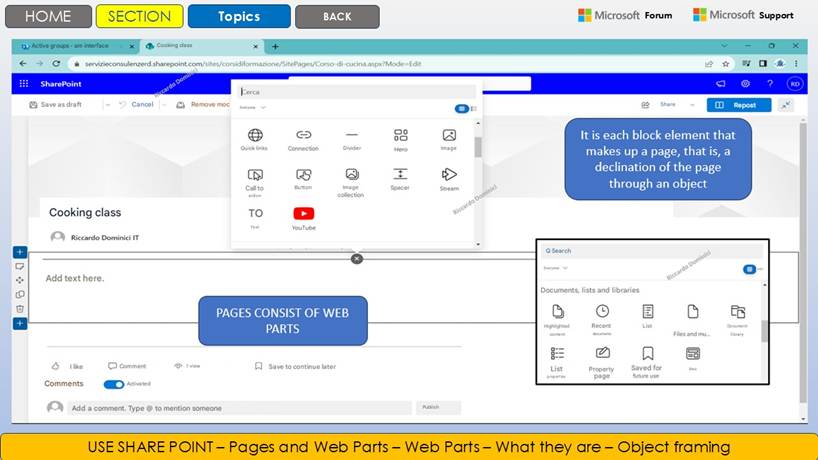Insert the Hero web part
818x460 pixels.
400,136
